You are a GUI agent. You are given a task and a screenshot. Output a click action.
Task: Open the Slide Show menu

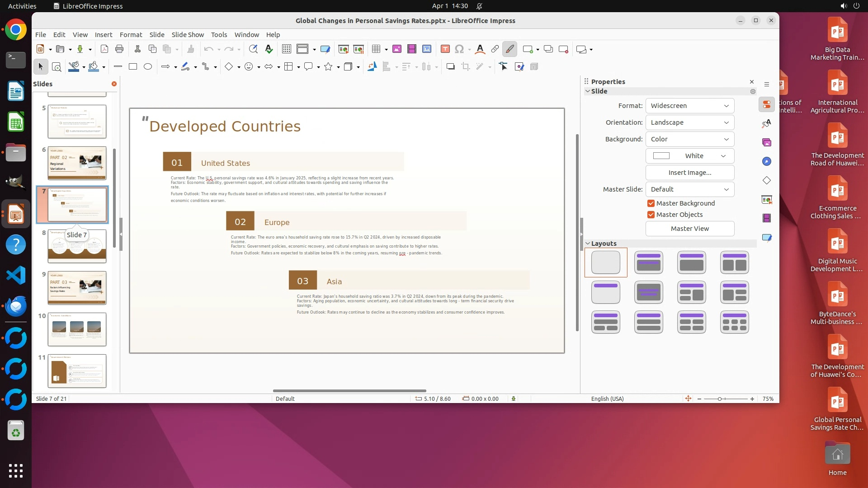point(188,35)
